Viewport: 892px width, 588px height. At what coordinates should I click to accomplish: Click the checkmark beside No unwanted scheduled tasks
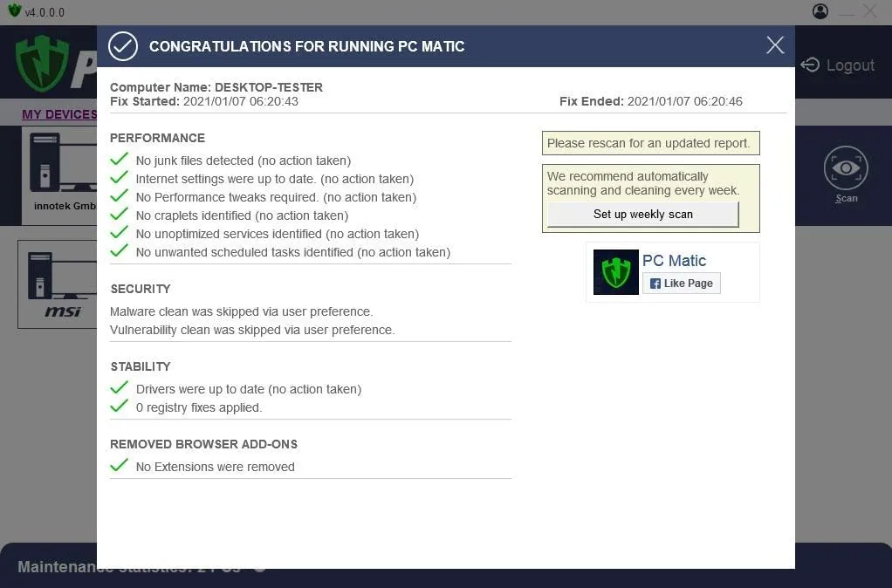click(119, 250)
